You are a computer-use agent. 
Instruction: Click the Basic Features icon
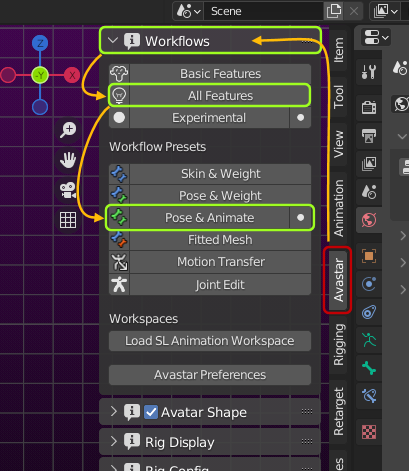[x=119, y=74]
